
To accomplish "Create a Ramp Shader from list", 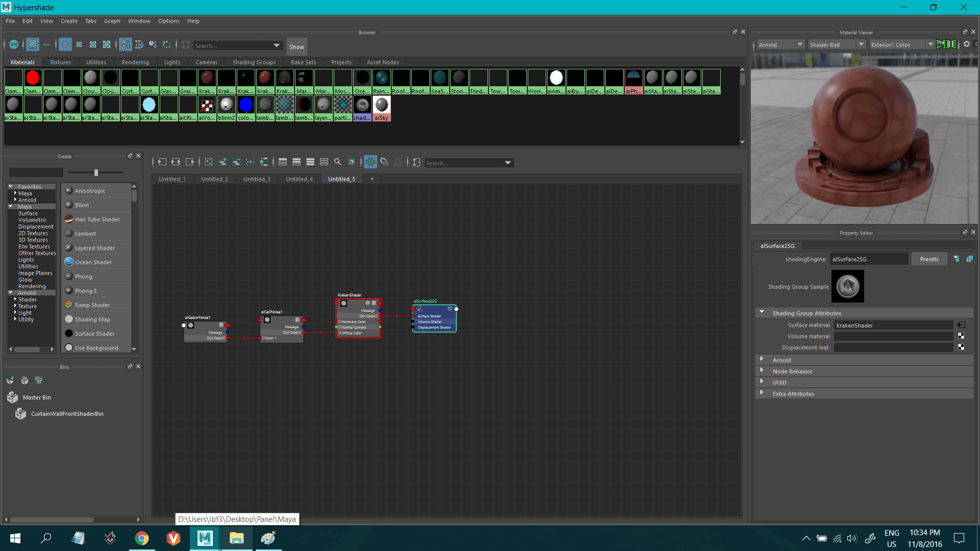I will (x=96, y=305).
